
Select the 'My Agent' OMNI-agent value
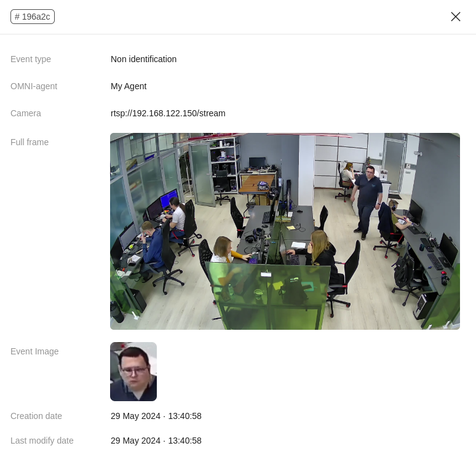(x=129, y=86)
